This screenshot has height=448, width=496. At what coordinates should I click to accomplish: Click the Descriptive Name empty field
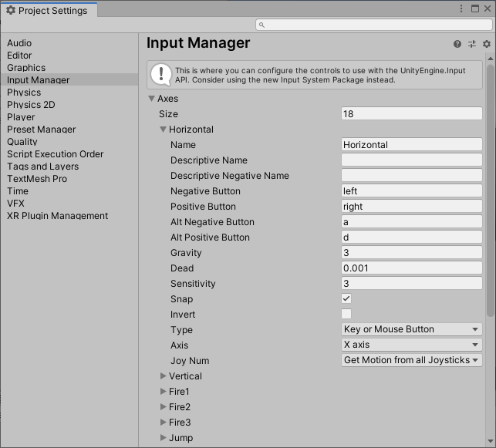(x=412, y=160)
